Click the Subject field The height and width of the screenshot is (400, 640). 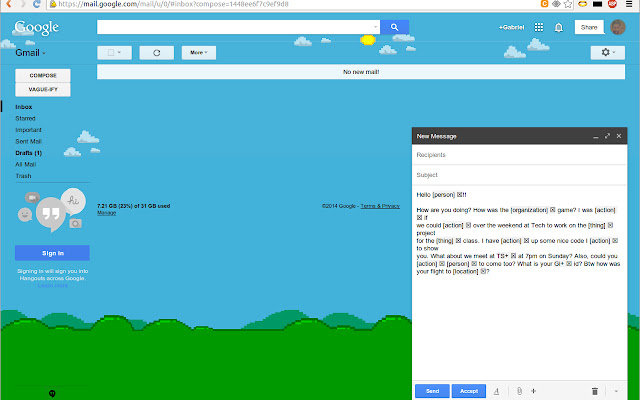(x=519, y=175)
